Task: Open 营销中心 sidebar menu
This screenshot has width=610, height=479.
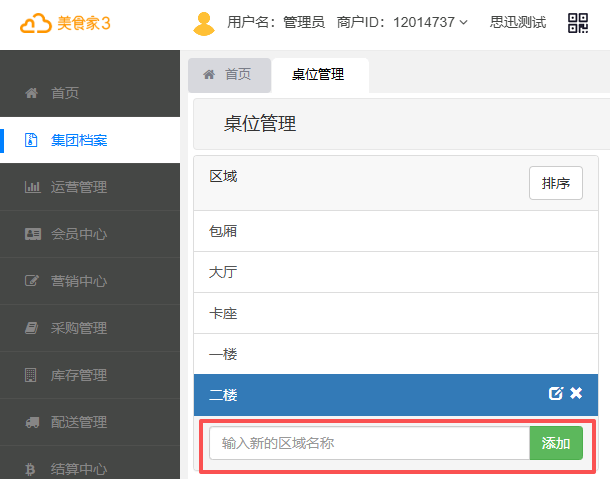Action: click(x=79, y=281)
